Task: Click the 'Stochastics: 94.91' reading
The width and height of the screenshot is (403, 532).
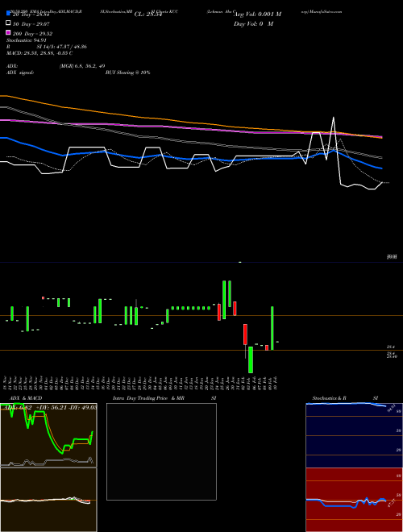Action: tap(27, 40)
